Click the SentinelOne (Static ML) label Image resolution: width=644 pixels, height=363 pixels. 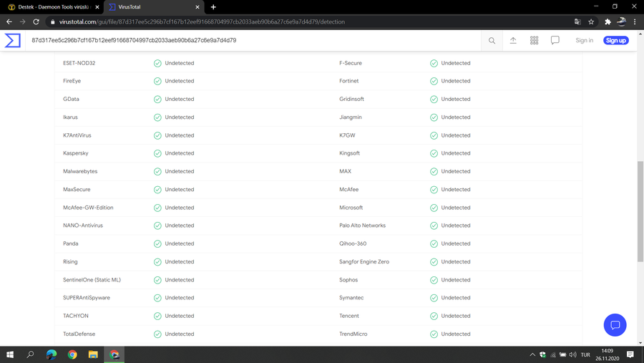[x=92, y=280]
